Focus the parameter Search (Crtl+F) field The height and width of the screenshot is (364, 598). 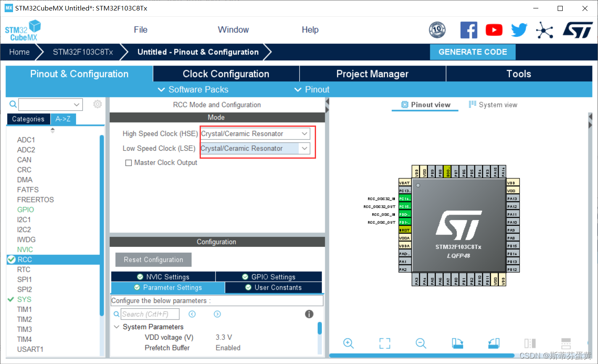(x=150, y=314)
